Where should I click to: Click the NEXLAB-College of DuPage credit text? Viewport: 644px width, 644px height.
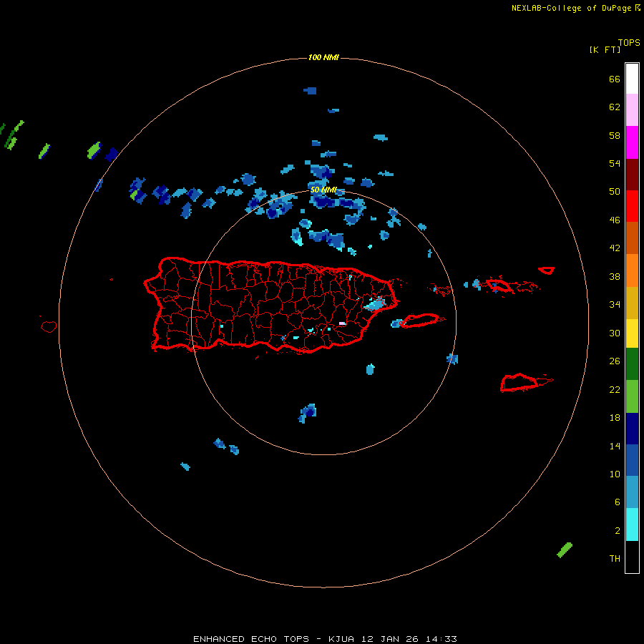point(571,8)
